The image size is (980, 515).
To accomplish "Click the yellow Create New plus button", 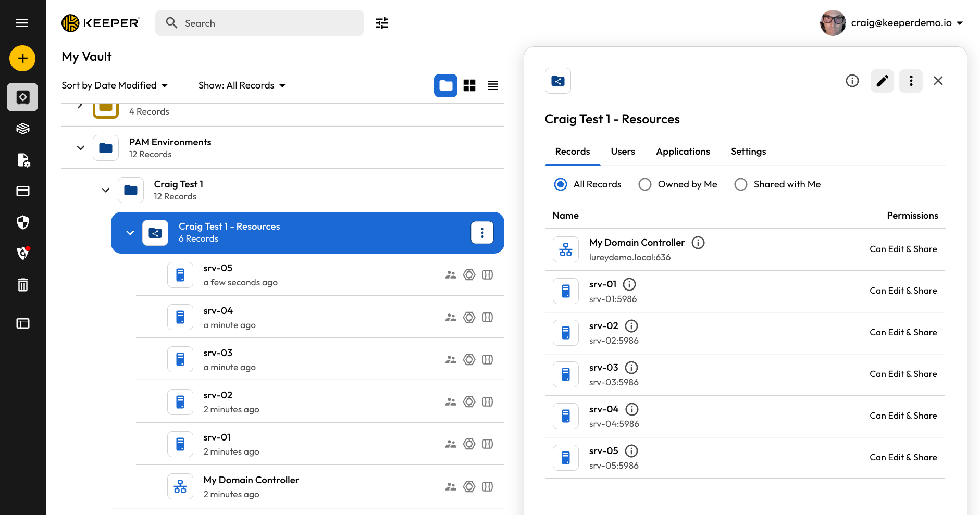I will [x=22, y=58].
